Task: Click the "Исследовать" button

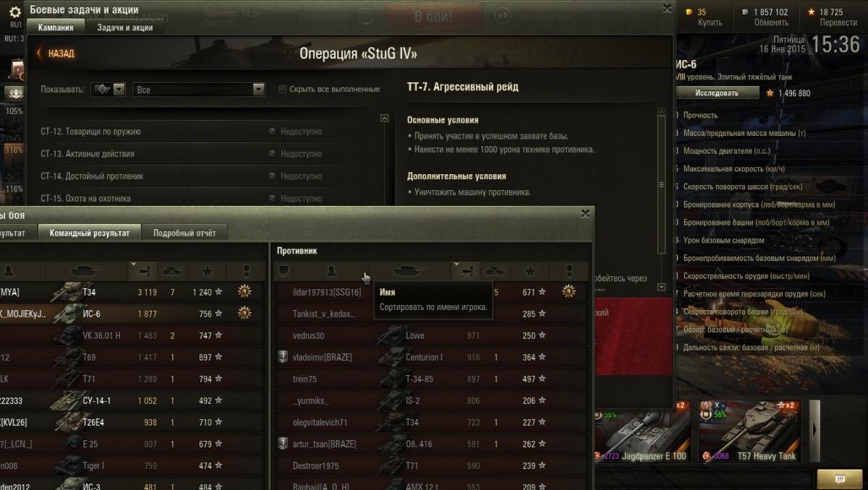Action: pos(717,93)
